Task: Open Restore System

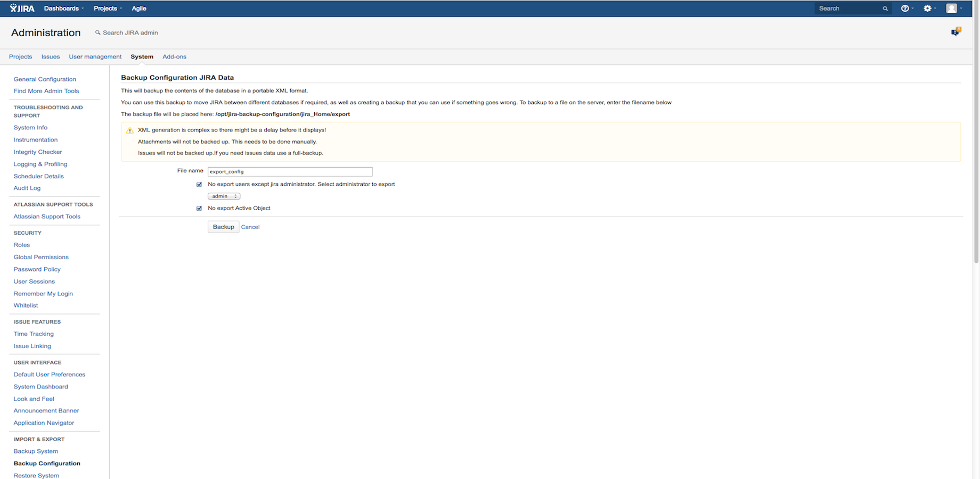Action: point(36,475)
